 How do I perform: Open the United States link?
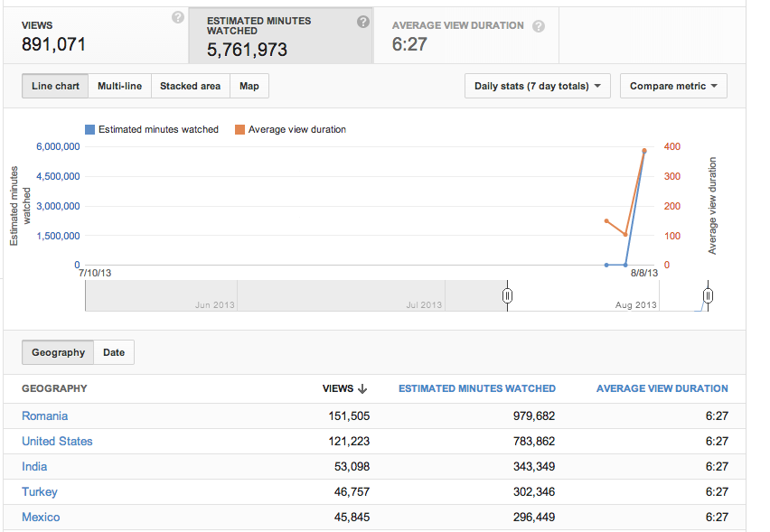click(x=57, y=441)
